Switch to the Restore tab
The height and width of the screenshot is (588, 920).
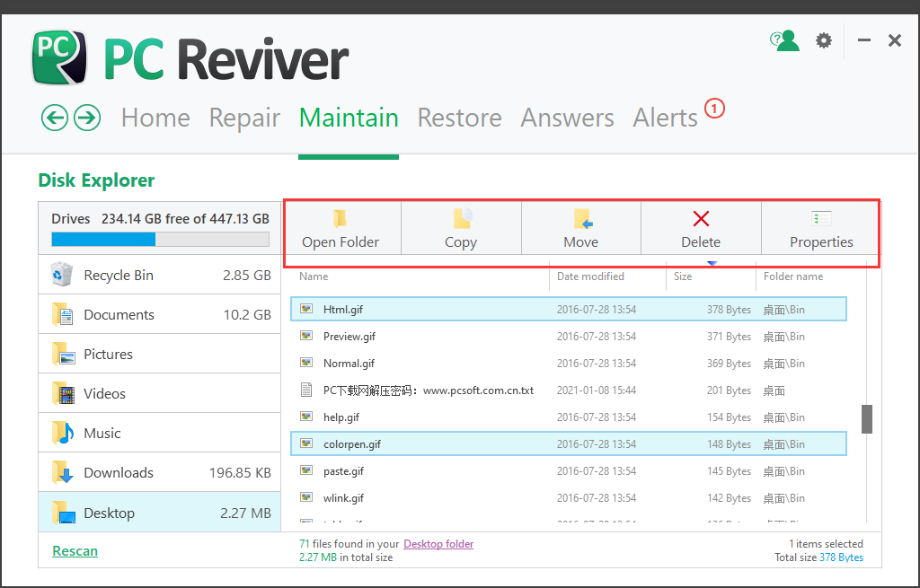click(x=459, y=118)
